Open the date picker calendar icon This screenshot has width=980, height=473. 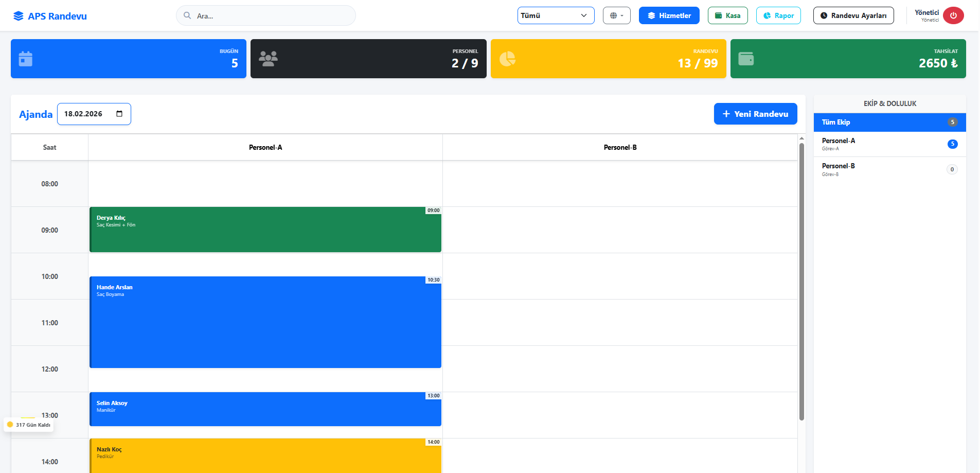click(119, 114)
